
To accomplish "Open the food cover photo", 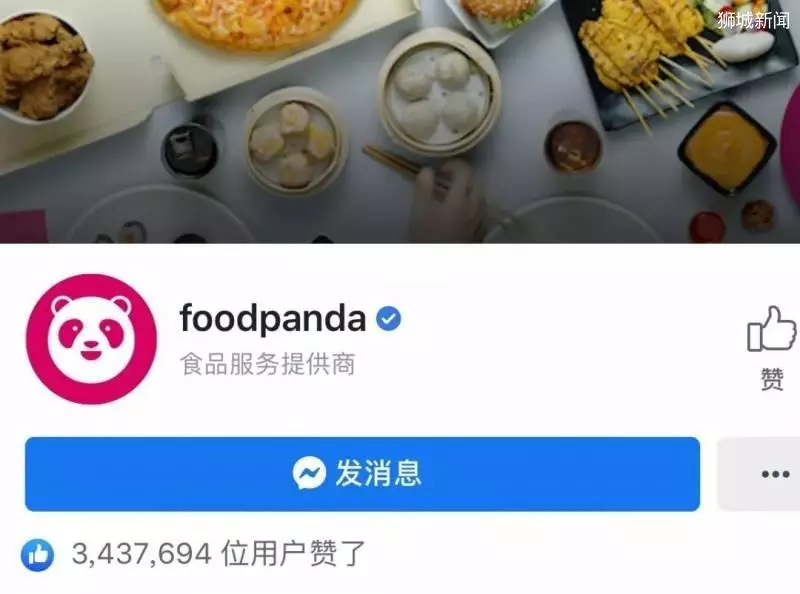I will coord(400,121).
